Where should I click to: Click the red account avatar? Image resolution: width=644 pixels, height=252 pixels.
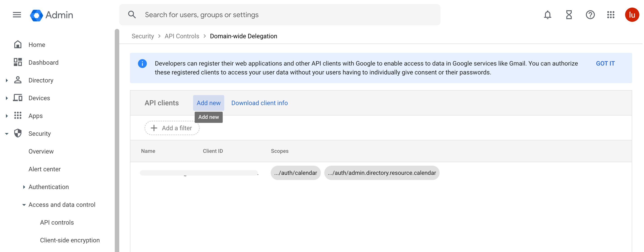[x=631, y=15]
